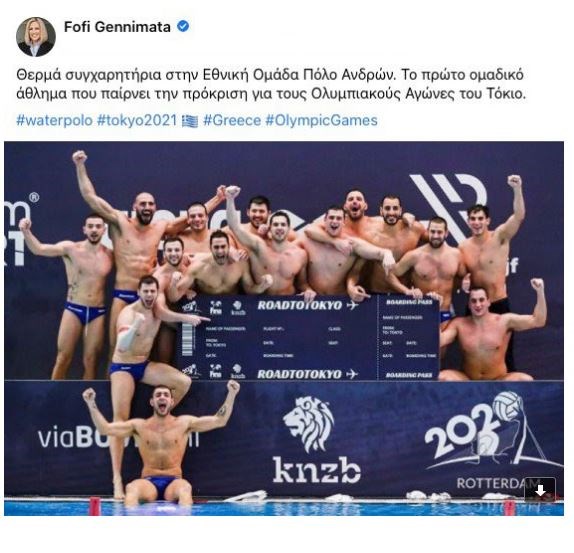Open the water polo team photo

click(x=284, y=328)
